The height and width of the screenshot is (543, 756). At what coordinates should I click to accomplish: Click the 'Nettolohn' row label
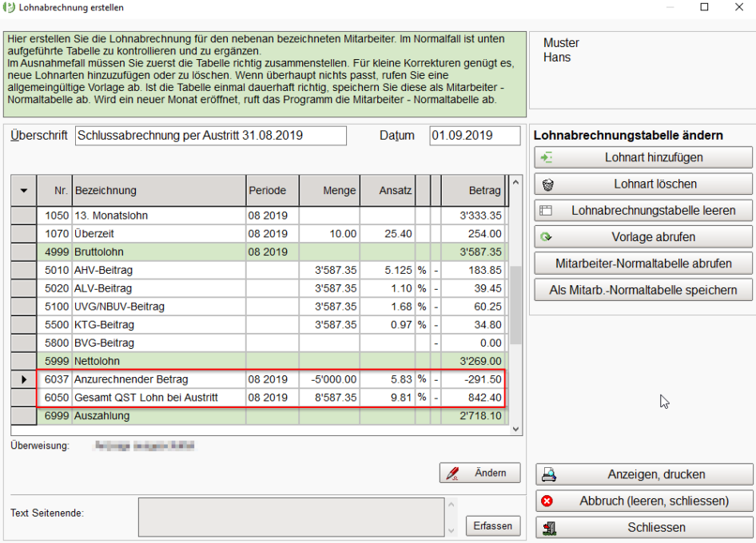click(97, 362)
